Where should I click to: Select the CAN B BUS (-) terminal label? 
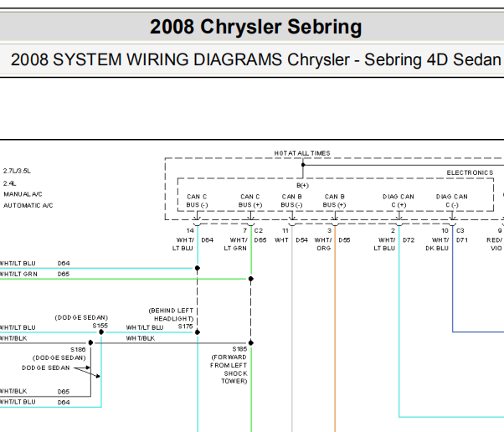(x=291, y=201)
